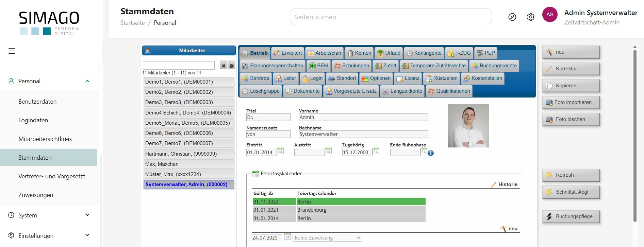Expand the System sidebar section
The height and width of the screenshot is (247, 644).
click(x=87, y=215)
